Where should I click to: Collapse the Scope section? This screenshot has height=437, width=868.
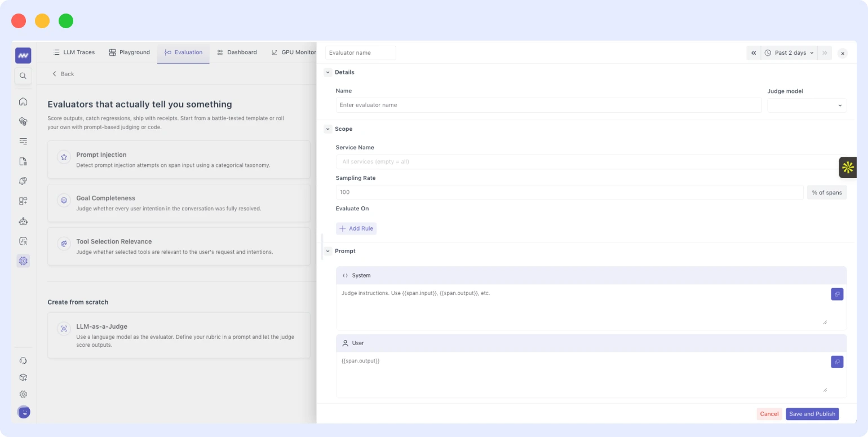click(x=328, y=129)
